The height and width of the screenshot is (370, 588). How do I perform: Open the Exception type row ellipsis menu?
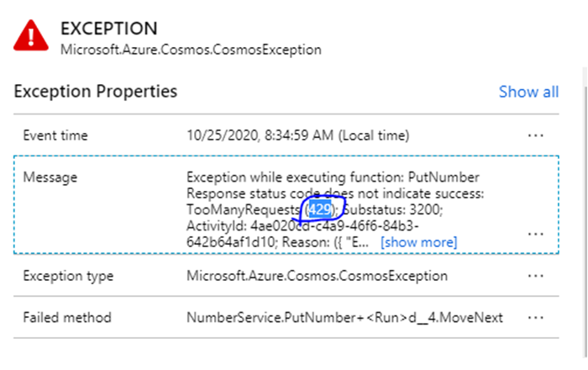click(x=536, y=276)
